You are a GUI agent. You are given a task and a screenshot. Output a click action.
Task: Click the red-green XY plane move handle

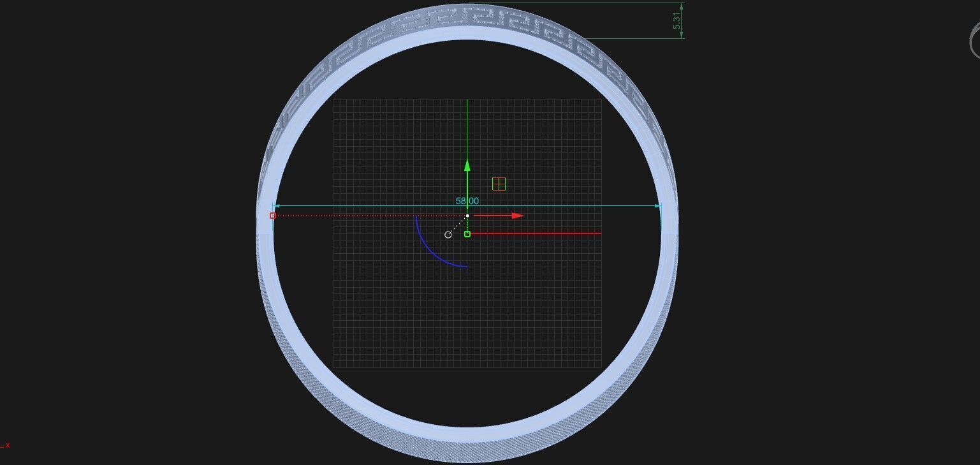pos(499,184)
